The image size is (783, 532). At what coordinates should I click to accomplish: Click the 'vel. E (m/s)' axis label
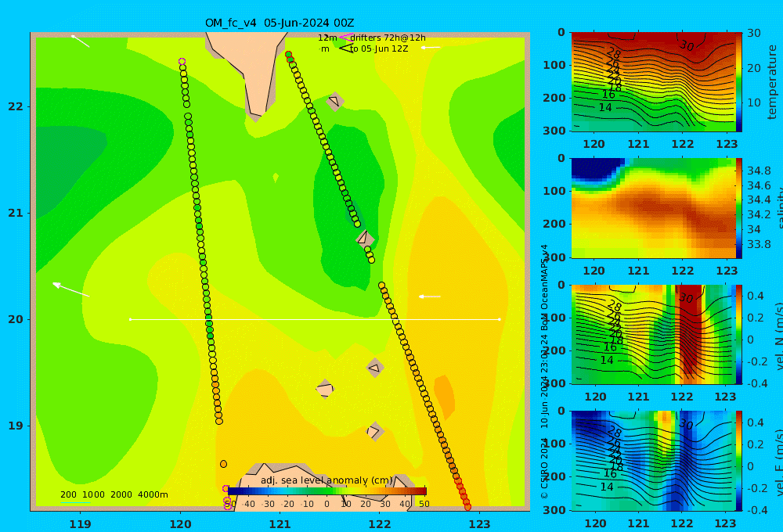point(779,462)
